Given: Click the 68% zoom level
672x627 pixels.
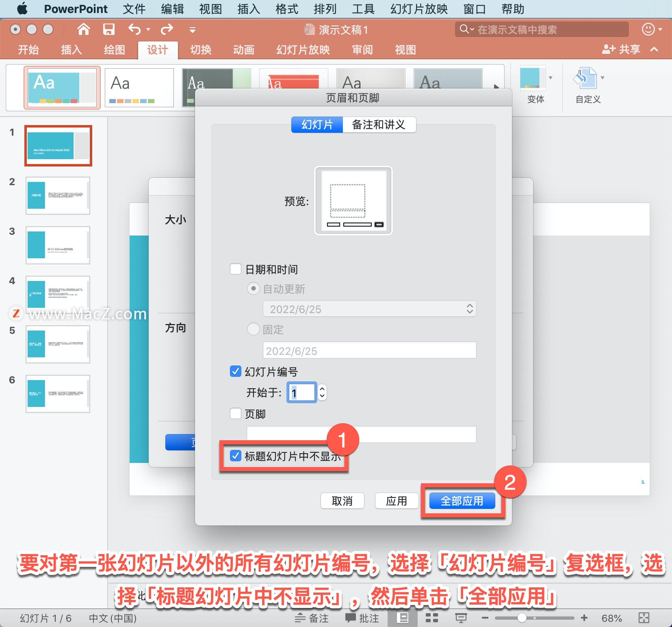Looking at the screenshot, I should pyautogui.click(x=612, y=618).
